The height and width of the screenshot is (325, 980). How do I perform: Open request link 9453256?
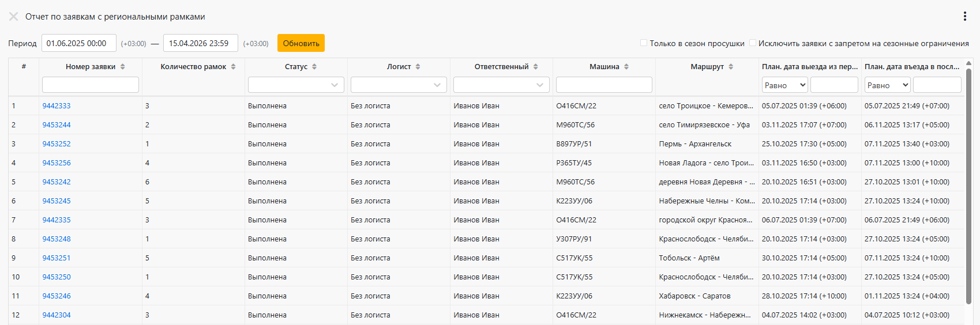pyautogui.click(x=57, y=163)
